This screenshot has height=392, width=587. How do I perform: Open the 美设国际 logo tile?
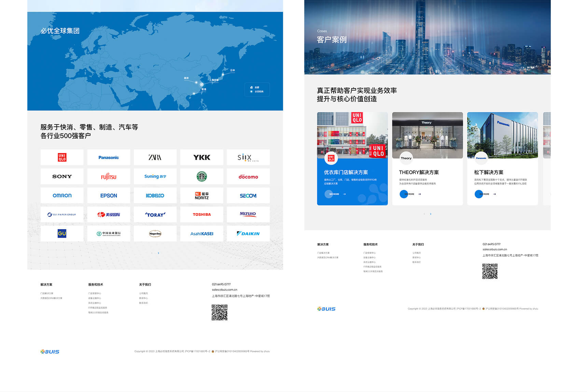(109, 214)
